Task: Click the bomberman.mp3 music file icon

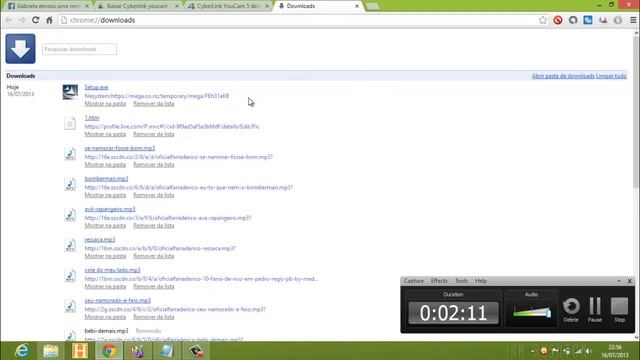Action: click(70, 184)
